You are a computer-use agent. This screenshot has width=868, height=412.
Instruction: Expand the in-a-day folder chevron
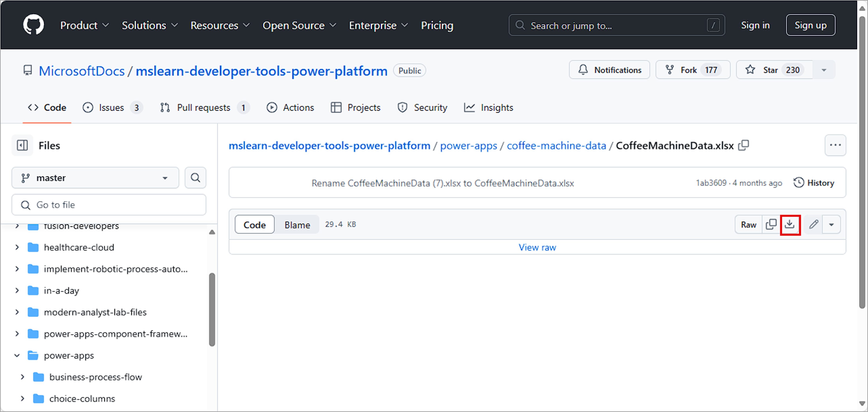[17, 290]
